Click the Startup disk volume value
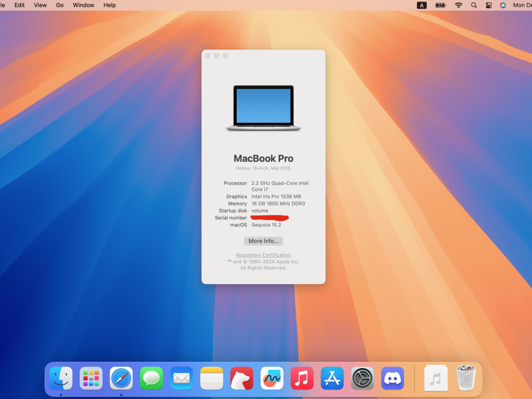532x399 pixels. [x=260, y=211]
